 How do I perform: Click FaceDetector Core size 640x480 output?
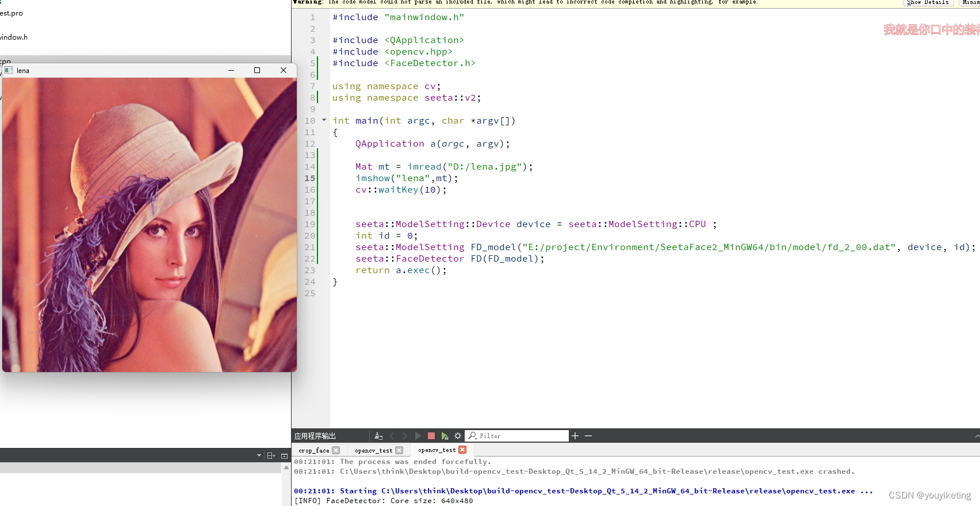click(384, 501)
